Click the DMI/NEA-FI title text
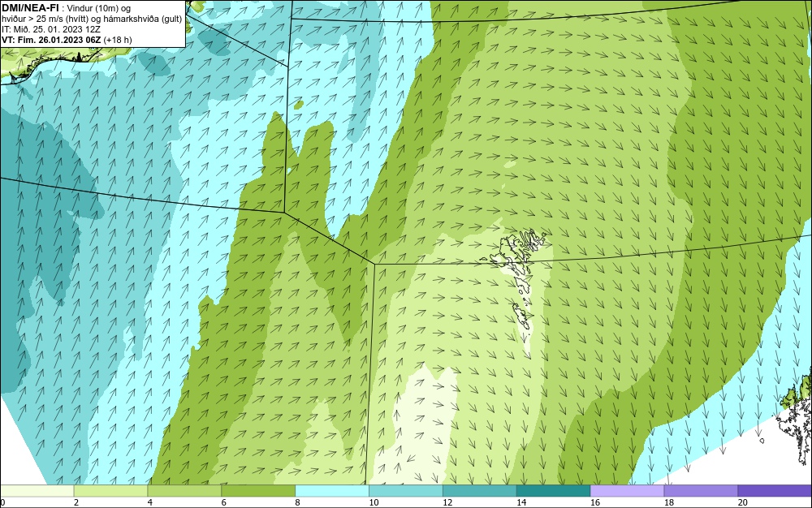812x508 pixels. tap(30, 7)
